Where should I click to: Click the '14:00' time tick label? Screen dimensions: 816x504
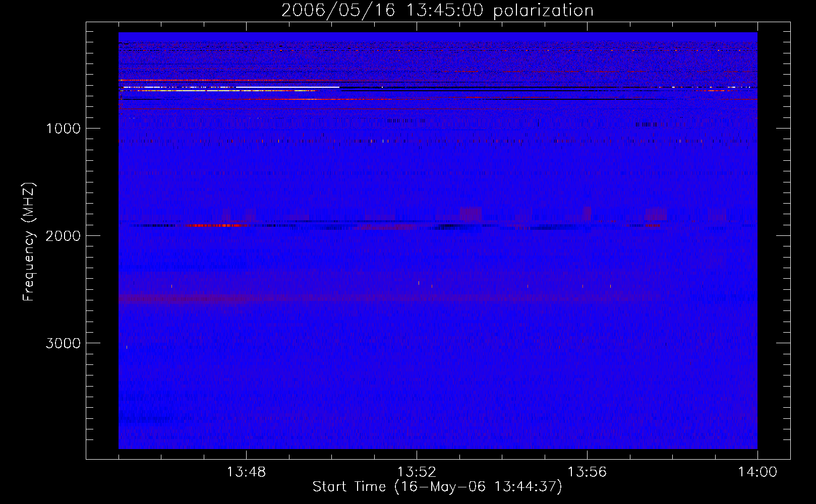click(x=757, y=472)
